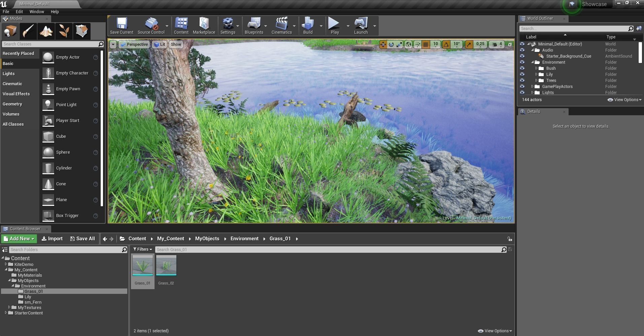Maximize or restore the viewport

click(510, 44)
